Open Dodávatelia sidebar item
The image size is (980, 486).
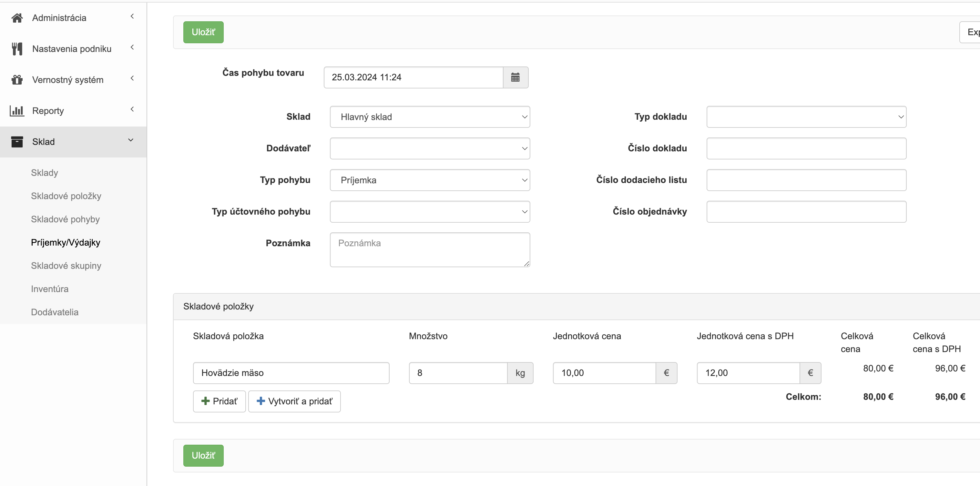55,312
